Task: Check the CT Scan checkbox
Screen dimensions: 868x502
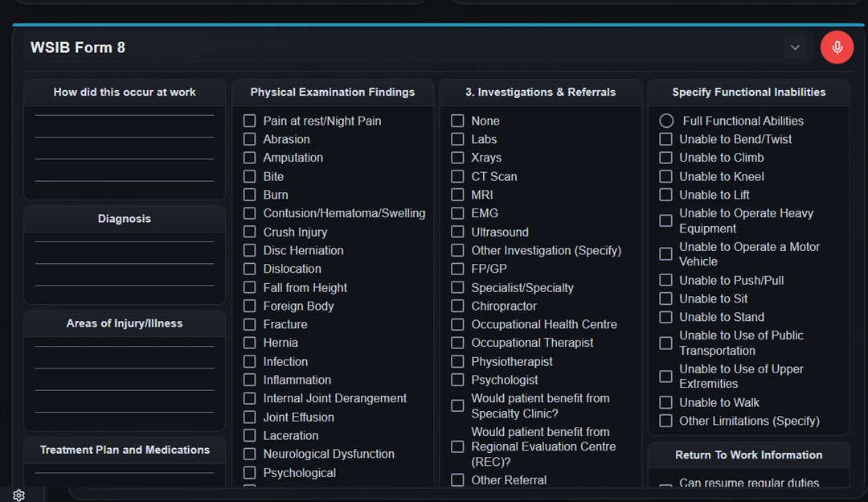Action: point(457,176)
